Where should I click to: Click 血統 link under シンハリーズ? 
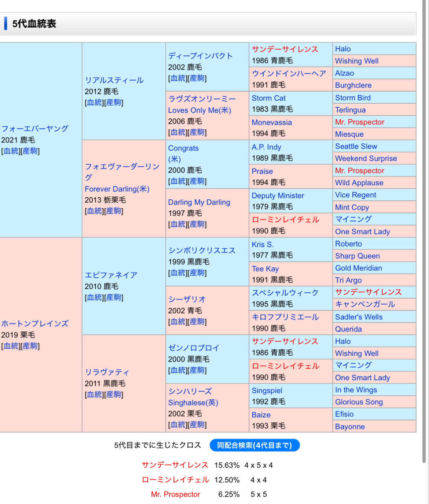click(x=179, y=425)
